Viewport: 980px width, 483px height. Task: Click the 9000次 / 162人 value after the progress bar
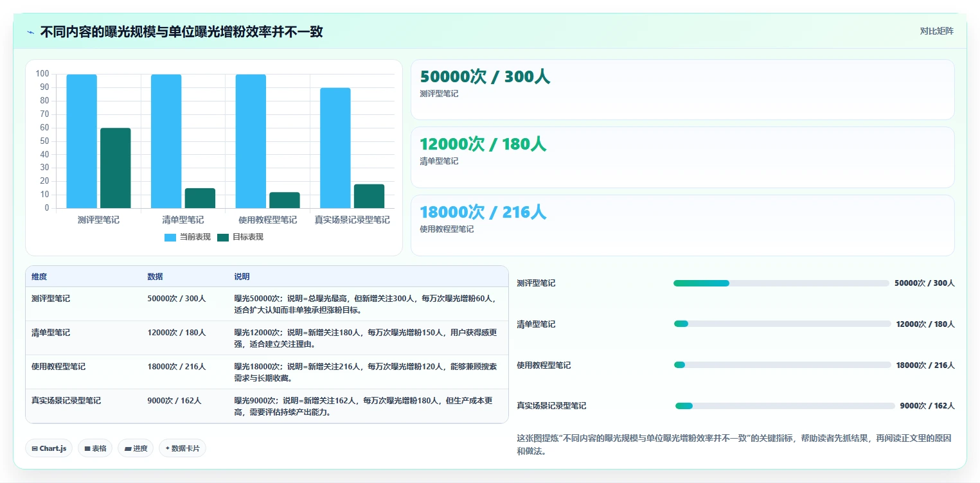pyautogui.click(x=927, y=406)
